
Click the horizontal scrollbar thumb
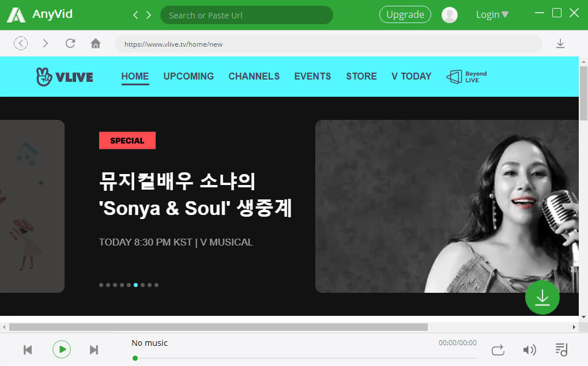coord(218,327)
